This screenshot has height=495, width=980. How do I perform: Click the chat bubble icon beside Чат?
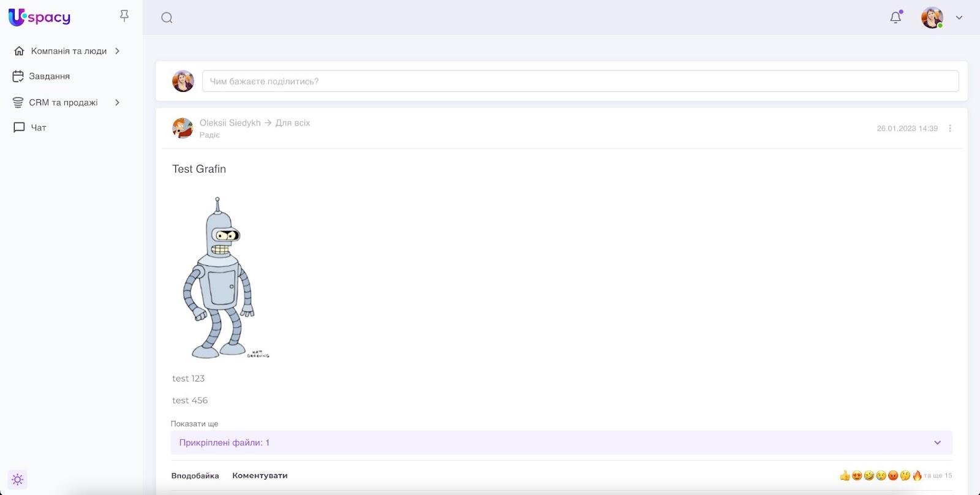tap(19, 127)
